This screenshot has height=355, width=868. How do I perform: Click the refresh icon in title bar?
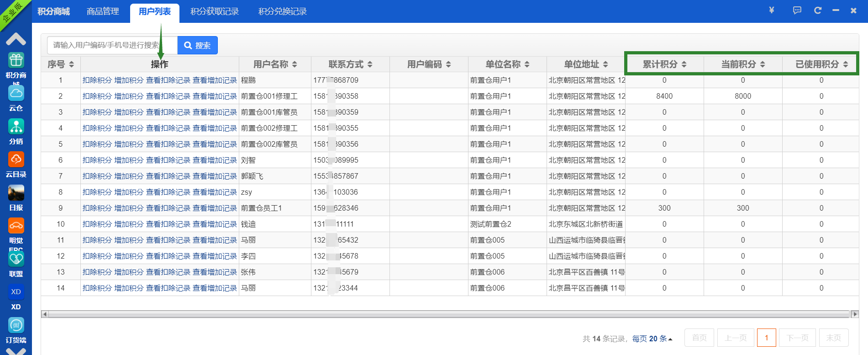click(818, 11)
